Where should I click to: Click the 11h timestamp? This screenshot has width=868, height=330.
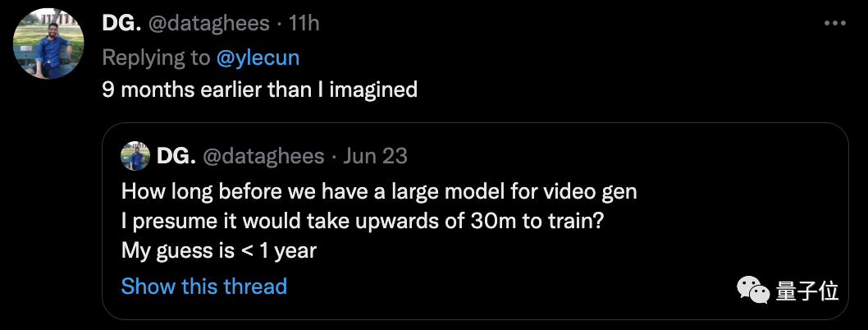(304, 24)
